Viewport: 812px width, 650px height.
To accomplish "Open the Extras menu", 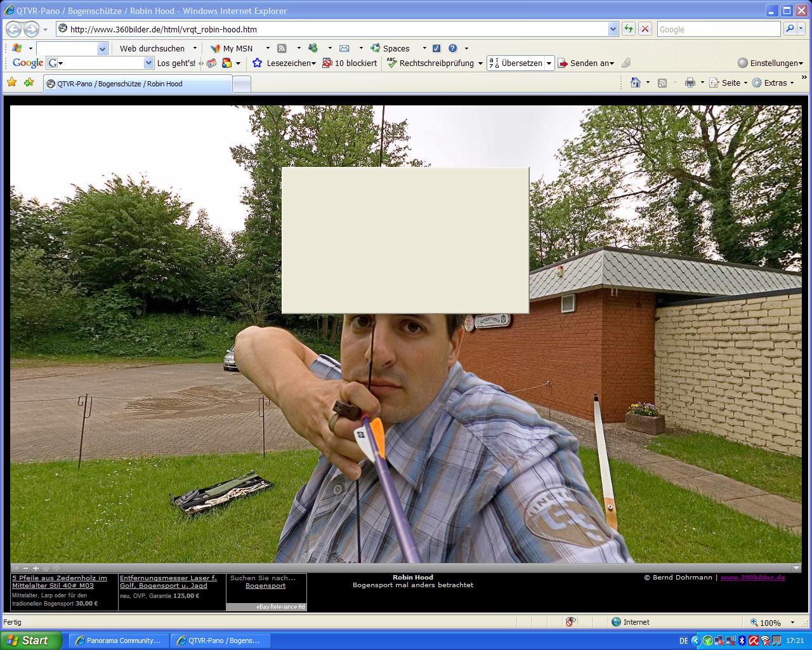I will (x=773, y=83).
